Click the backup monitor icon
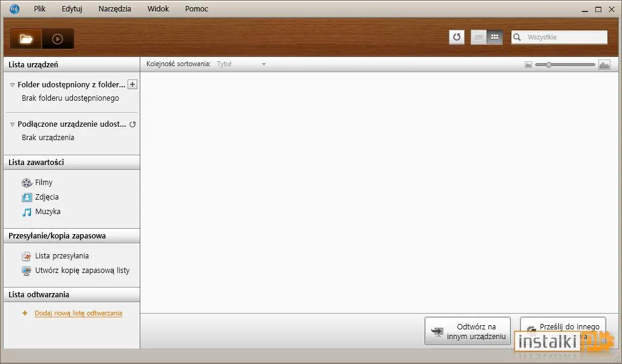 (27, 271)
